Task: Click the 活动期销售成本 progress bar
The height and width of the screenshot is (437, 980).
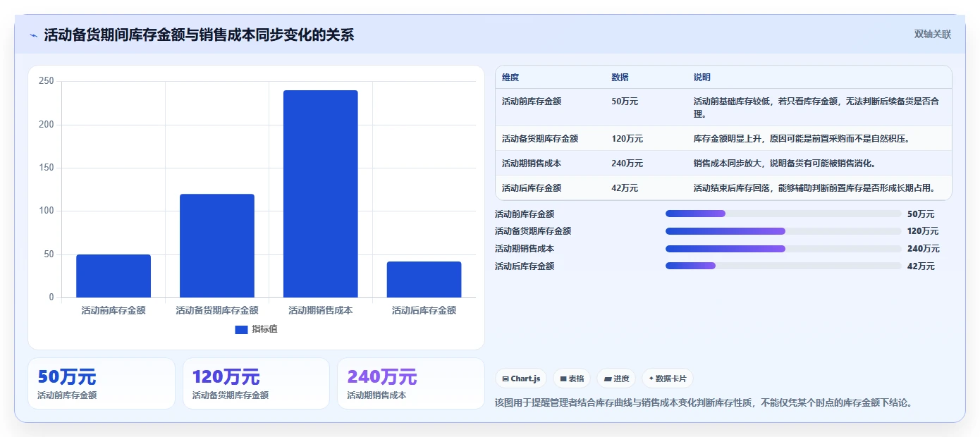Action: coord(783,249)
